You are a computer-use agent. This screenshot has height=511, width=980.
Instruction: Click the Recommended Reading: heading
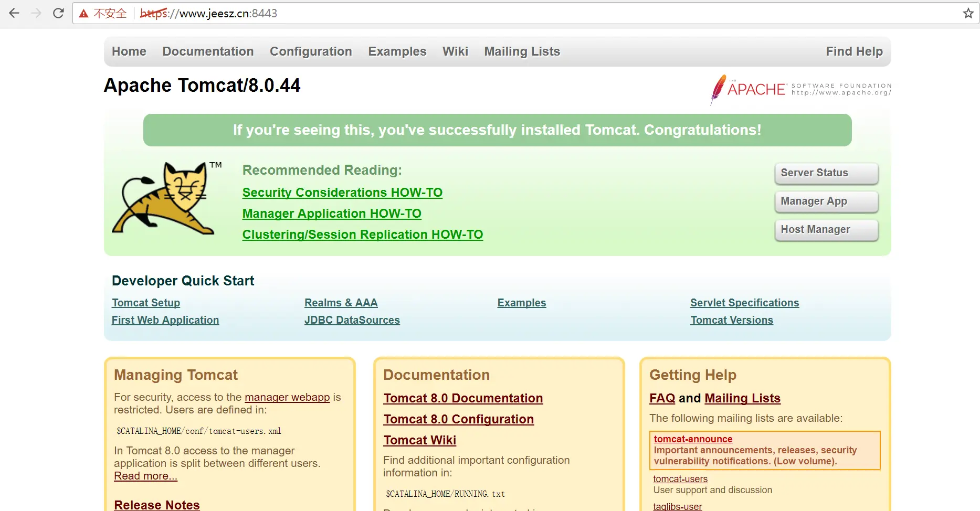[x=322, y=170]
